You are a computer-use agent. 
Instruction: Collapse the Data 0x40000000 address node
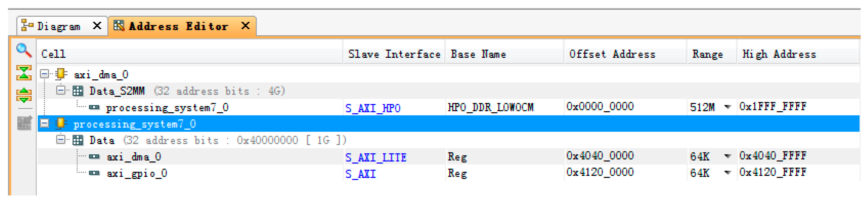point(61,140)
